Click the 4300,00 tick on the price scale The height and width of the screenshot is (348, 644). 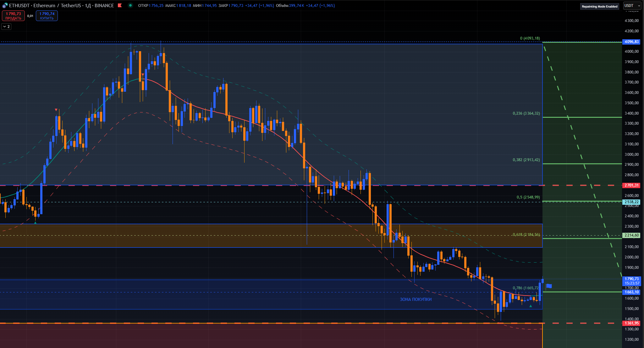[x=631, y=21]
